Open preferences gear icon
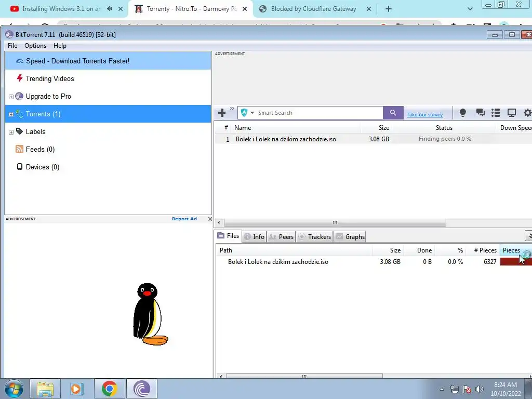The image size is (532, 399). click(528, 113)
